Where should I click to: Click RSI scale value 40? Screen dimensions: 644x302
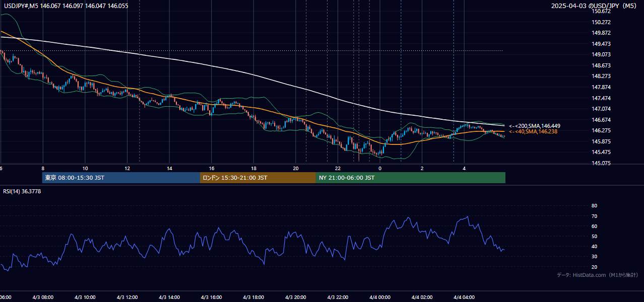[594, 246]
